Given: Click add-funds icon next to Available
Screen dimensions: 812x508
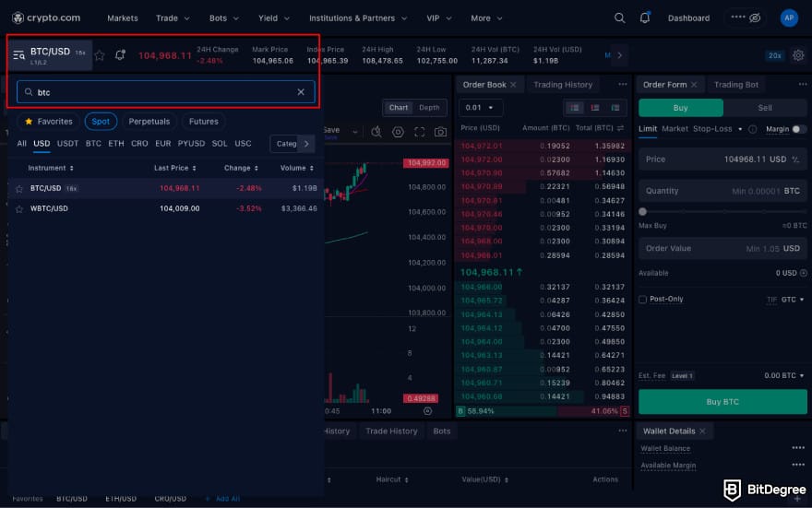Looking at the screenshot, I should point(803,273).
